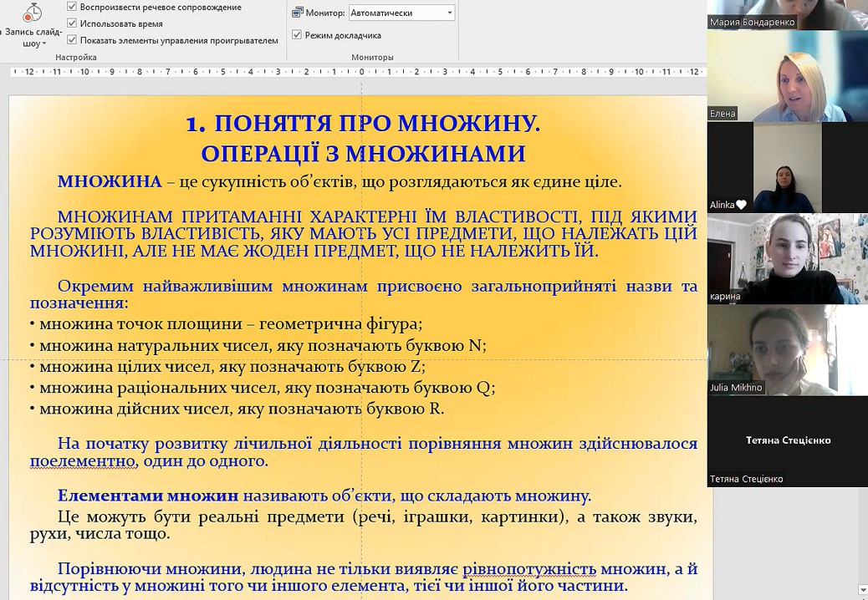This screenshot has width=868, height=600.
Task: Click scroll down arrow at bottom right
Action: [x=863, y=589]
